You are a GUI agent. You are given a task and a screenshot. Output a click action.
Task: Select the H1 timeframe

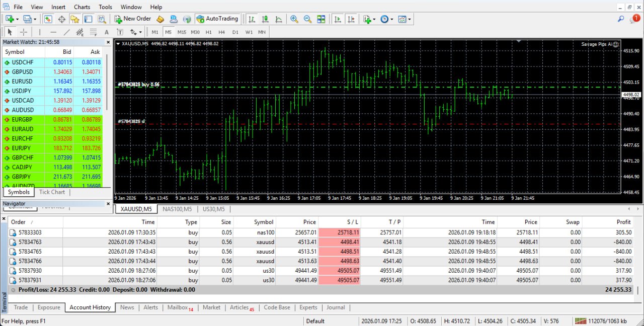click(x=208, y=32)
